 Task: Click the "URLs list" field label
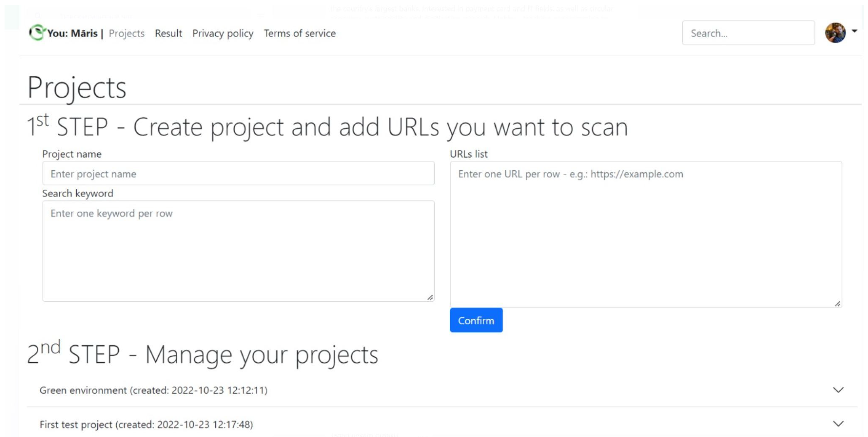pos(468,154)
